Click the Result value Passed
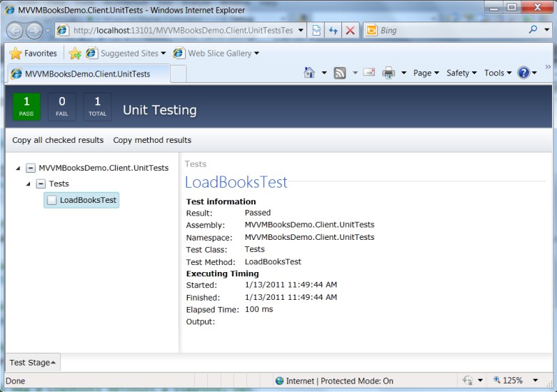Image resolution: width=557 pixels, height=392 pixels. (258, 213)
